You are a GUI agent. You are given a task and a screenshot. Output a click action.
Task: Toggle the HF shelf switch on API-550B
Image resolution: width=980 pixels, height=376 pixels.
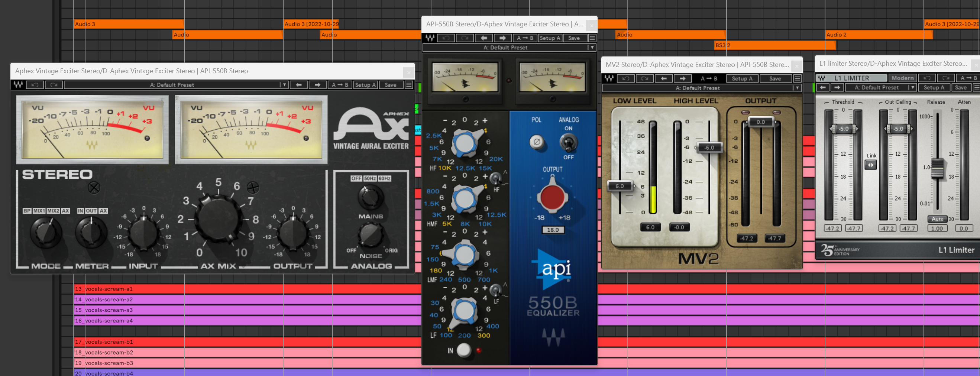coord(495,178)
